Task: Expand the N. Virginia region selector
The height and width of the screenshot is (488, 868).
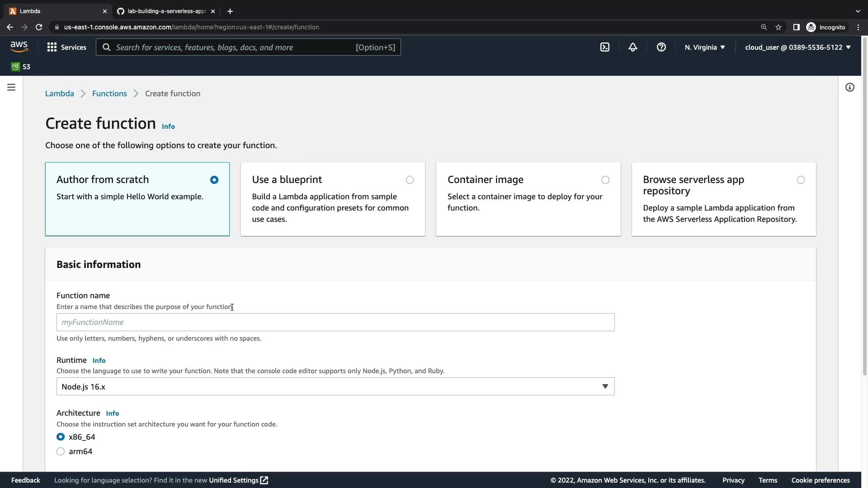Action: [704, 47]
